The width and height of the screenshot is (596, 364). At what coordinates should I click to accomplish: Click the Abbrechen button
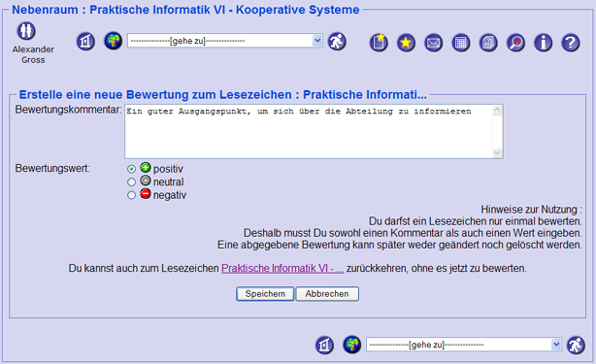click(327, 294)
